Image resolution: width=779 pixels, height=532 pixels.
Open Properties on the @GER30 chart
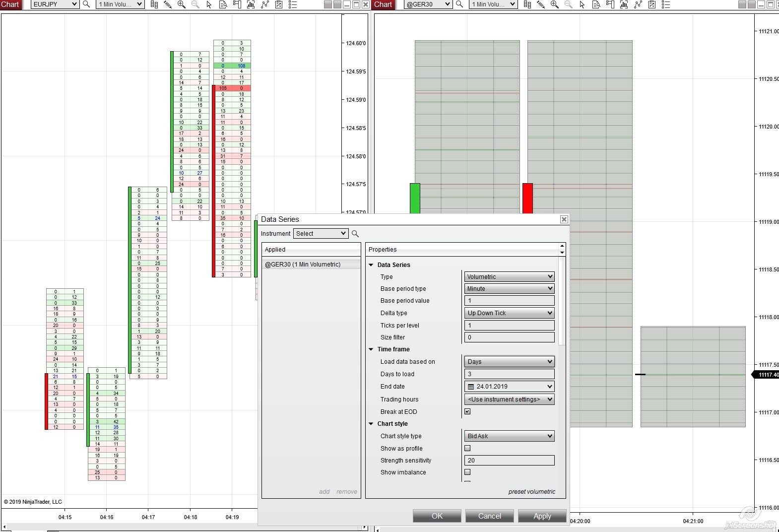tap(666, 4)
